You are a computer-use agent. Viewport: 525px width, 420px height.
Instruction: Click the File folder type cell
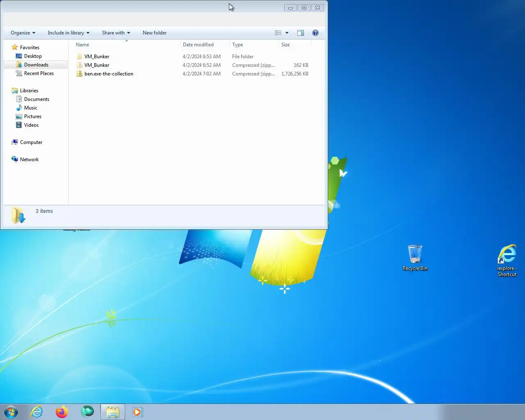pyautogui.click(x=243, y=57)
